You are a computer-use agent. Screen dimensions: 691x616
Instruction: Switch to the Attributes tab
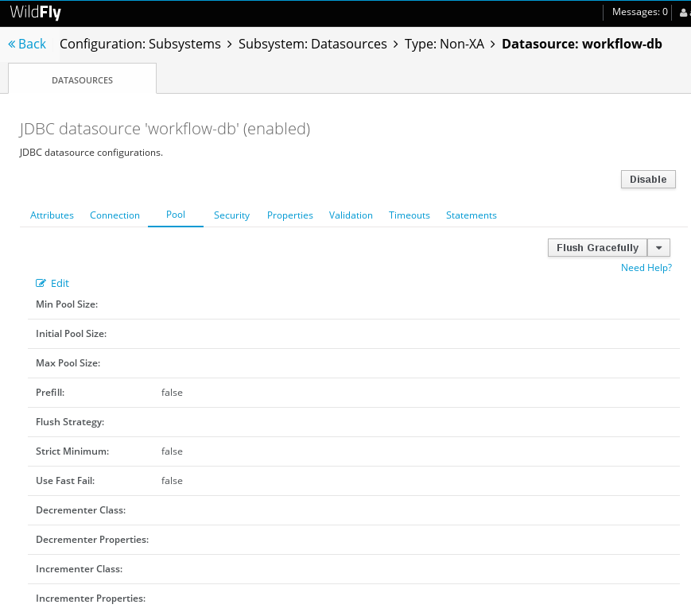coord(52,215)
